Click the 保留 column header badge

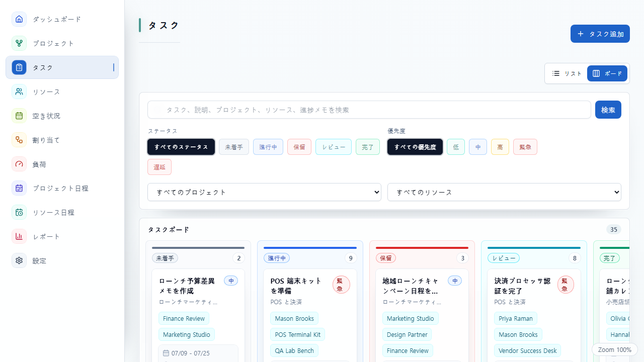386,258
